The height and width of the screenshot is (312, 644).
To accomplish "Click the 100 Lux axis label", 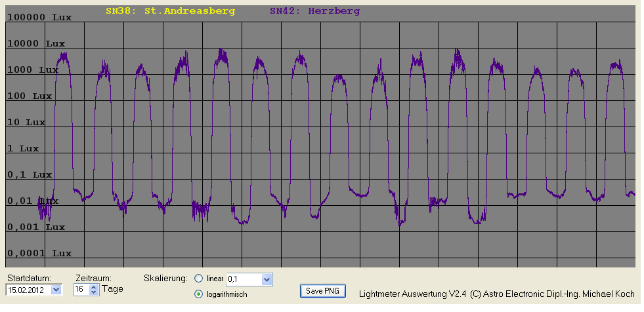I will [x=30, y=96].
